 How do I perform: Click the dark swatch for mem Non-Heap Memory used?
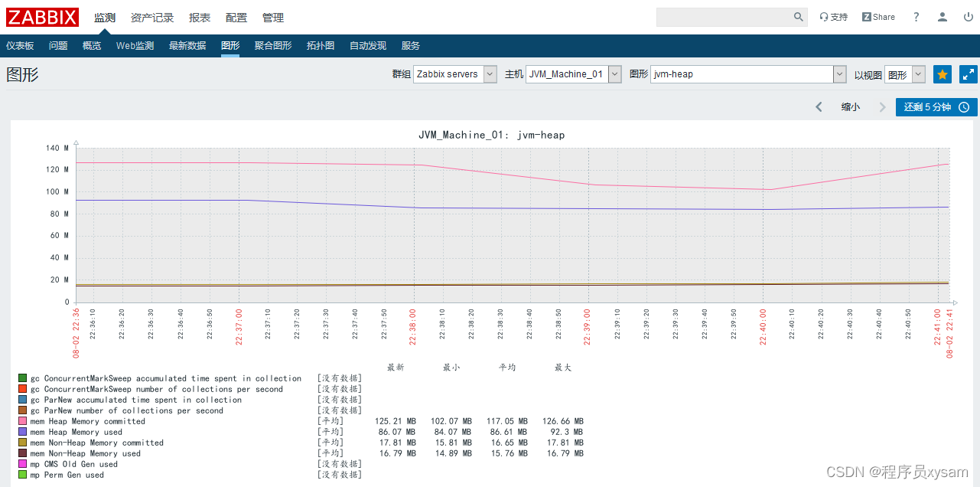click(23, 453)
